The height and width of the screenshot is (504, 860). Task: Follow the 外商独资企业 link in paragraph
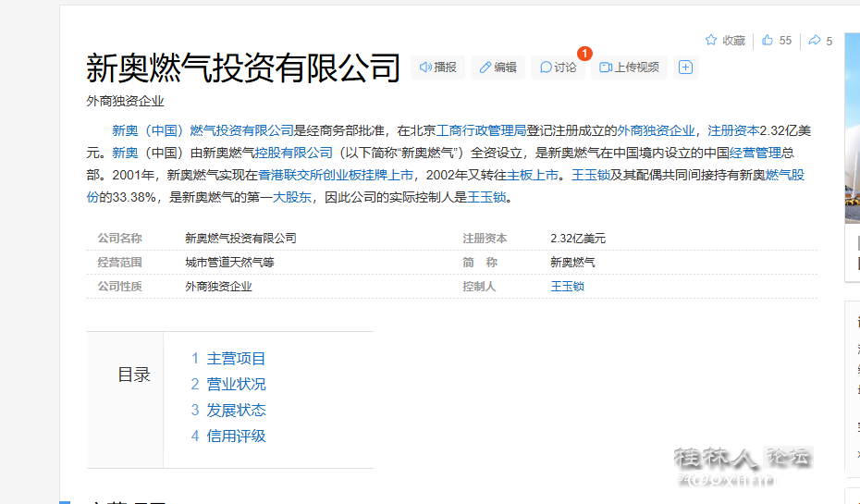(x=656, y=130)
